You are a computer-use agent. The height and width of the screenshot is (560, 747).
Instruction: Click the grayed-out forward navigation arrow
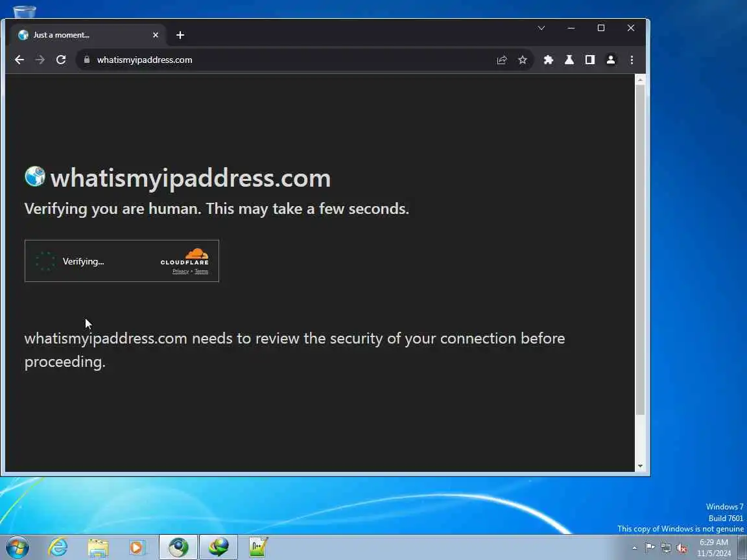pos(40,60)
